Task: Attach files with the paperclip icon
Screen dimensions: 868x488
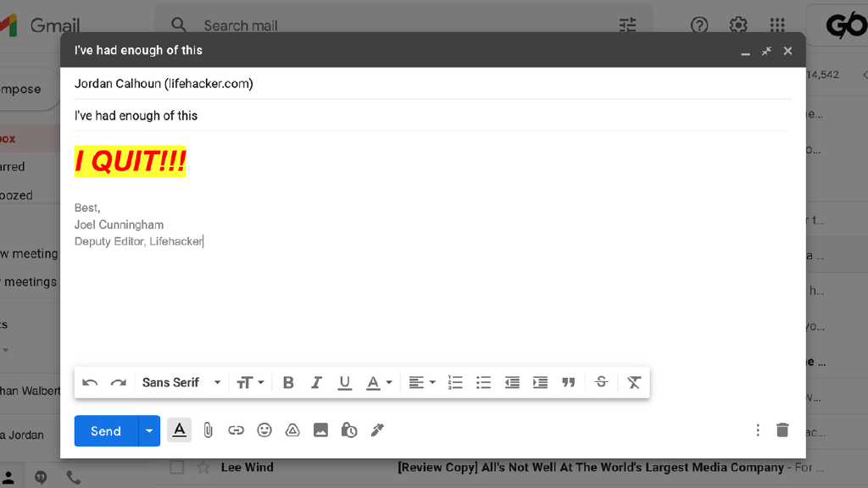Action: click(x=208, y=430)
